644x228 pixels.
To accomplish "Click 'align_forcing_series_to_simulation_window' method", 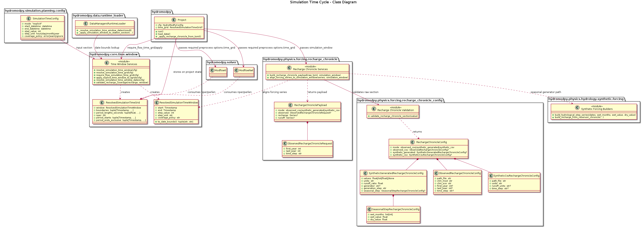I will [x=309, y=77].
